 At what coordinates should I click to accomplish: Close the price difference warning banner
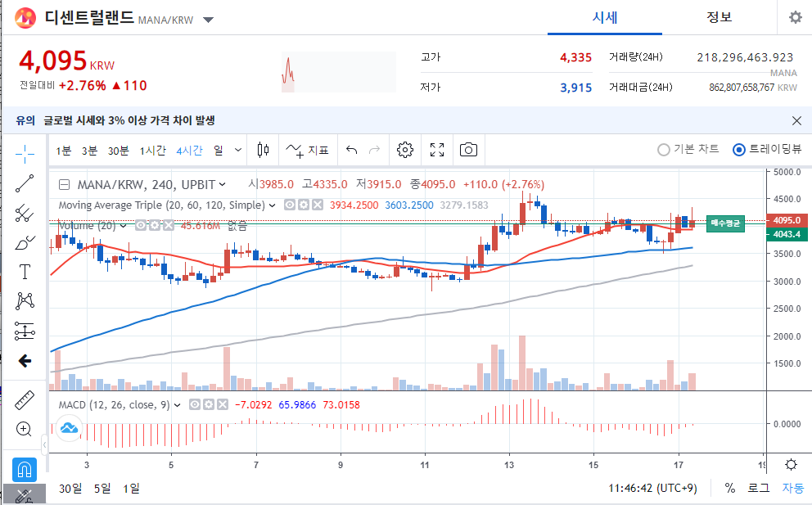(x=796, y=120)
